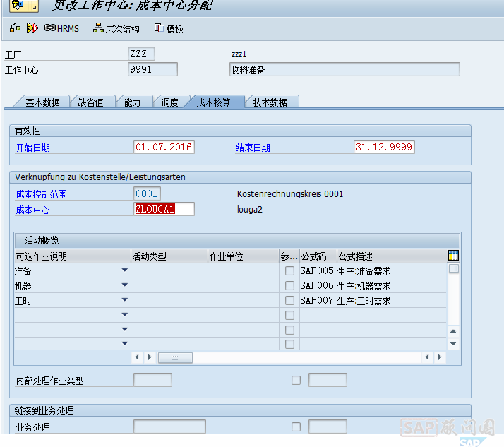Screen dimensions: 504x447
Task: Open the 能力 tab
Action: (132, 102)
